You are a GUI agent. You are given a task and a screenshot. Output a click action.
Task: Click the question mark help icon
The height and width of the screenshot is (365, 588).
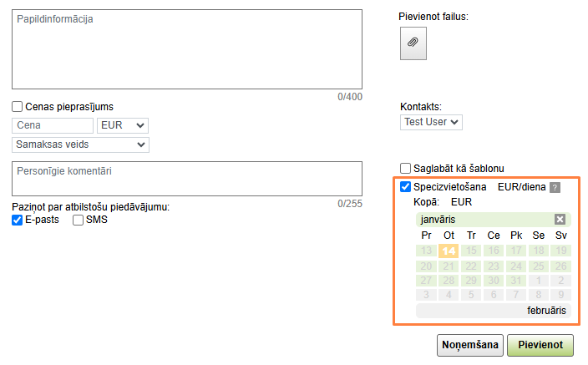point(555,187)
